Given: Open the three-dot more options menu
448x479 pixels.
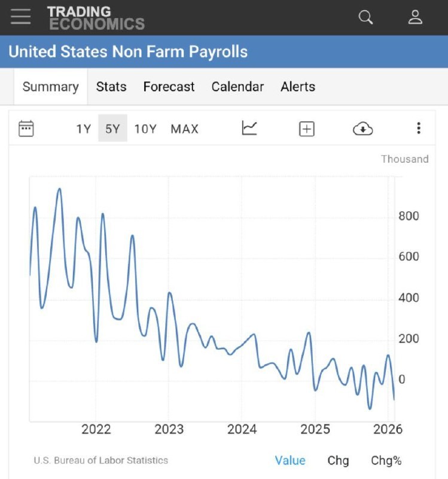Looking at the screenshot, I should point(419,128).
